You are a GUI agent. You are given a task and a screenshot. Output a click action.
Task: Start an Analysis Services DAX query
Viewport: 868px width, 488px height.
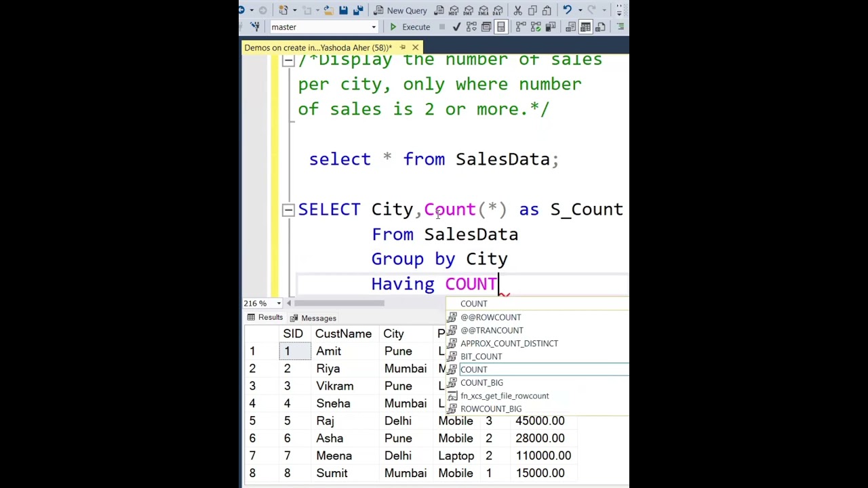coord(498,10)
